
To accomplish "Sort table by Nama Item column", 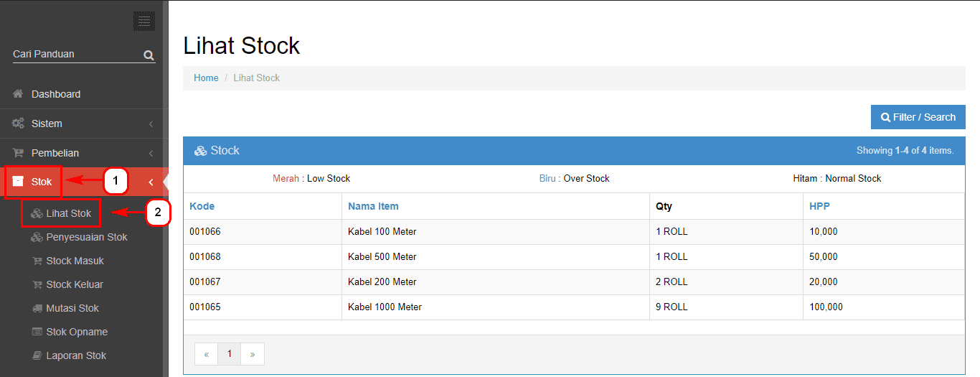I will 373,206.
